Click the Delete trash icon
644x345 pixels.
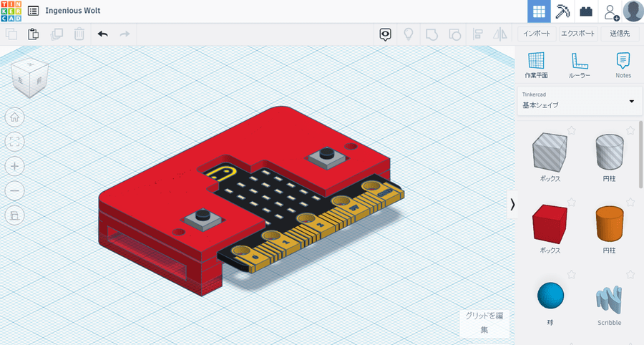[x=79, y=34]
